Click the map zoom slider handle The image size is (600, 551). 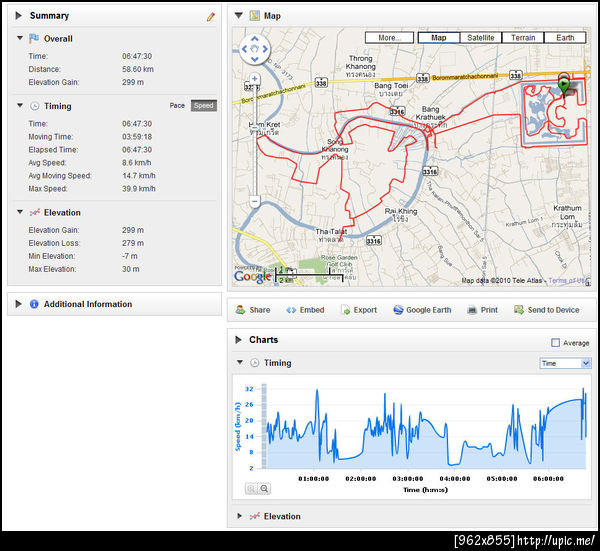(254, 127)
